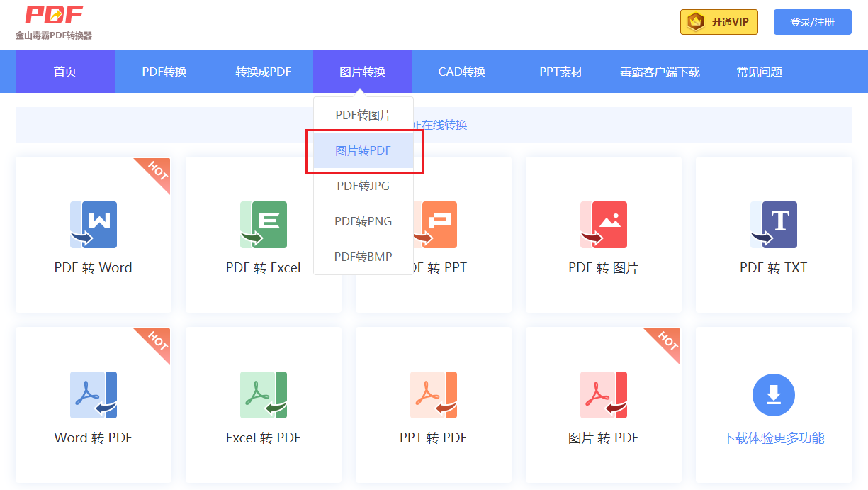Choose PDF转PNG conversion option
This screenshot has height=490, width=868.
362,221
